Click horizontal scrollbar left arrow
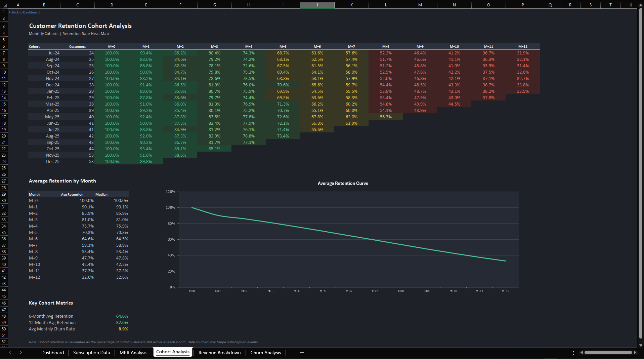The image size is (644, 359). pyautogui.click(x=582, y=353)
